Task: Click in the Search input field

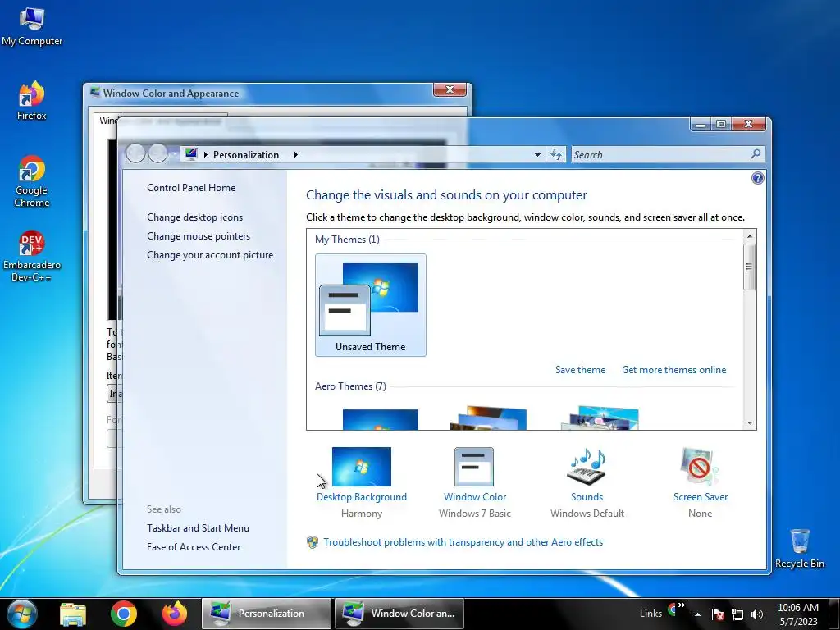Action: (x=660, y=155)
